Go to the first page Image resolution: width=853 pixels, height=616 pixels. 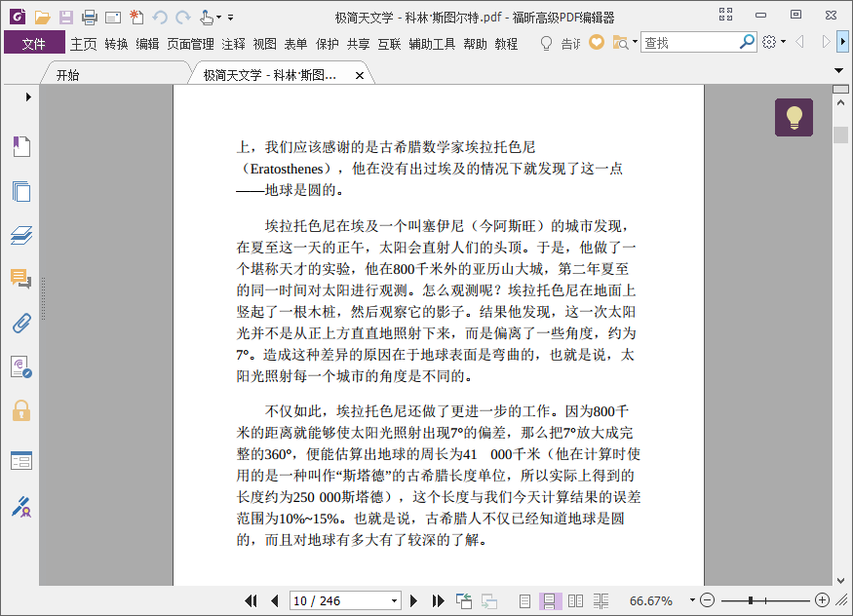point(251,600)
